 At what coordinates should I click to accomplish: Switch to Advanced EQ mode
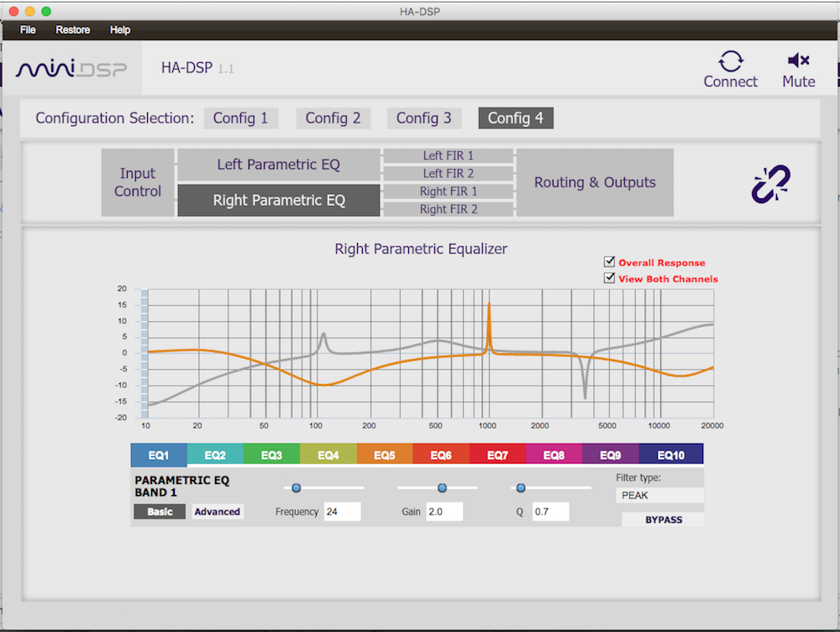217,512
